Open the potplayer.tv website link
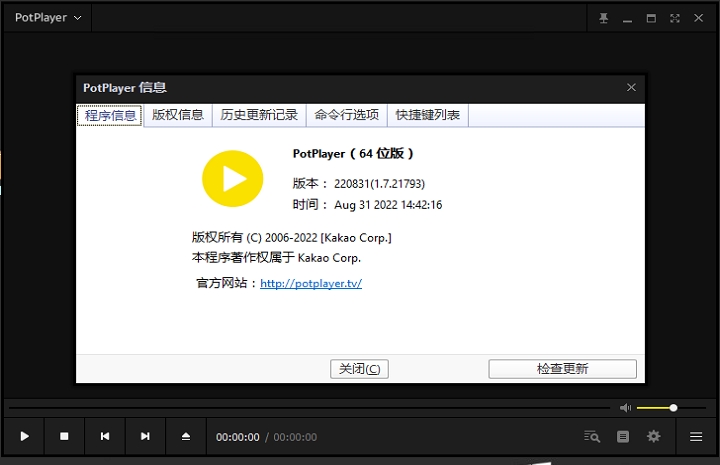 pos(310,283)
